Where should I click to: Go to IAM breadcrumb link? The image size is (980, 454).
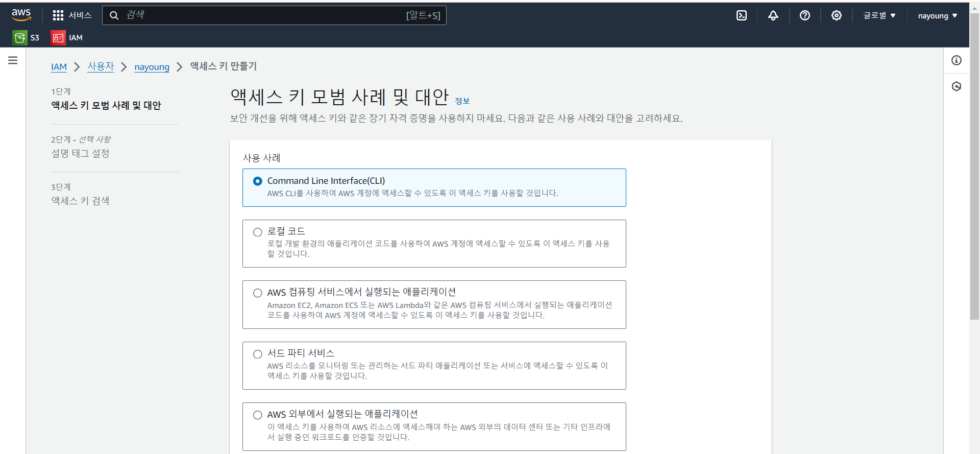pos(59,67)
